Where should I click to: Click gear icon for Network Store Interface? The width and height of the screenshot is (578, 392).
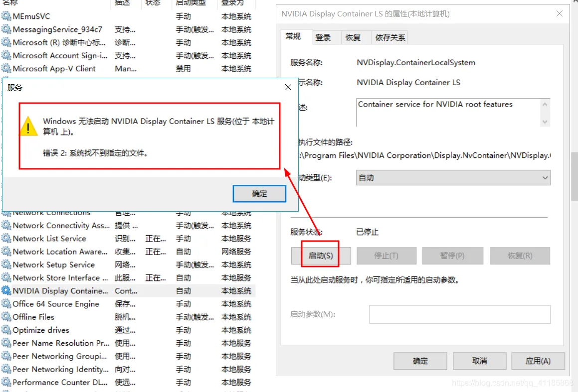pyautogui.click(x=6, y=277)
